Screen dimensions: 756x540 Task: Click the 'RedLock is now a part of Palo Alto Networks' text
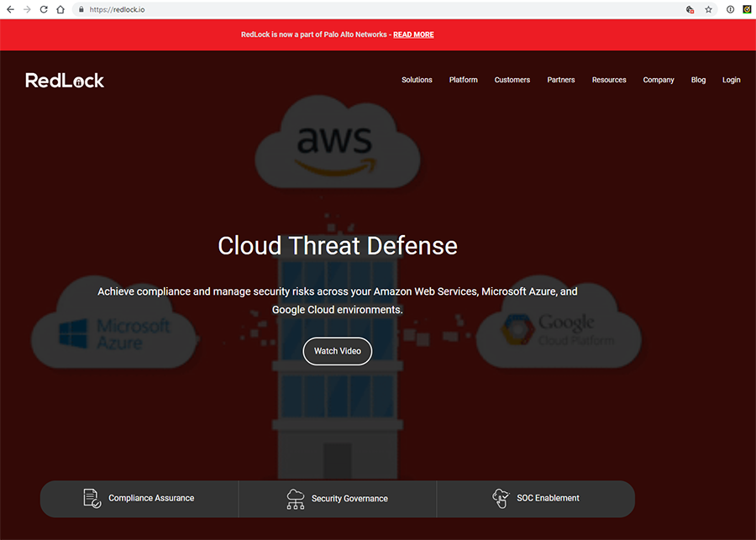click(x=314, y=34)
